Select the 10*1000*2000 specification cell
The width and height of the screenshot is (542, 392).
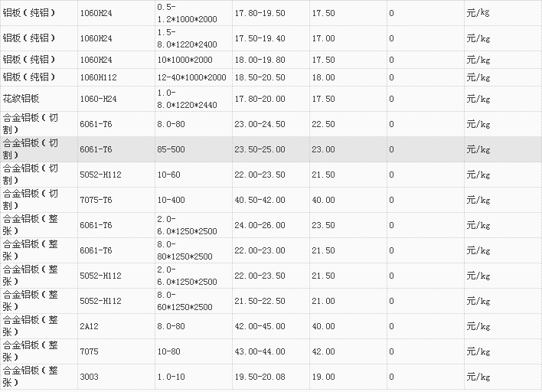tap(185, 59)
